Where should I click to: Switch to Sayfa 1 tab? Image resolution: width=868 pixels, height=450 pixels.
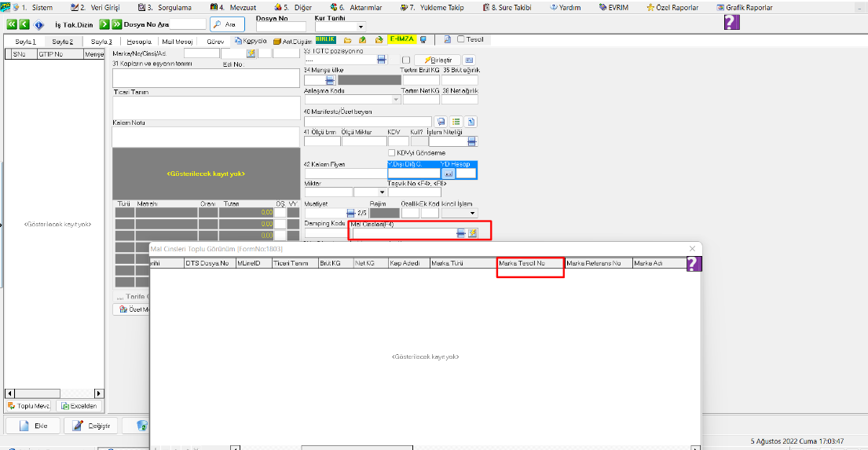point(25,42)
